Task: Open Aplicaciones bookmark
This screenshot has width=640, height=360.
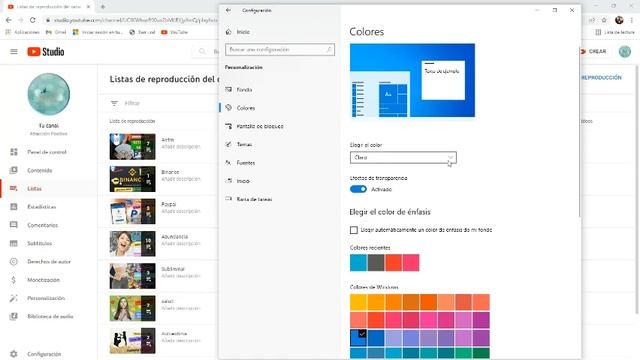Action: (x=23, y=32)
